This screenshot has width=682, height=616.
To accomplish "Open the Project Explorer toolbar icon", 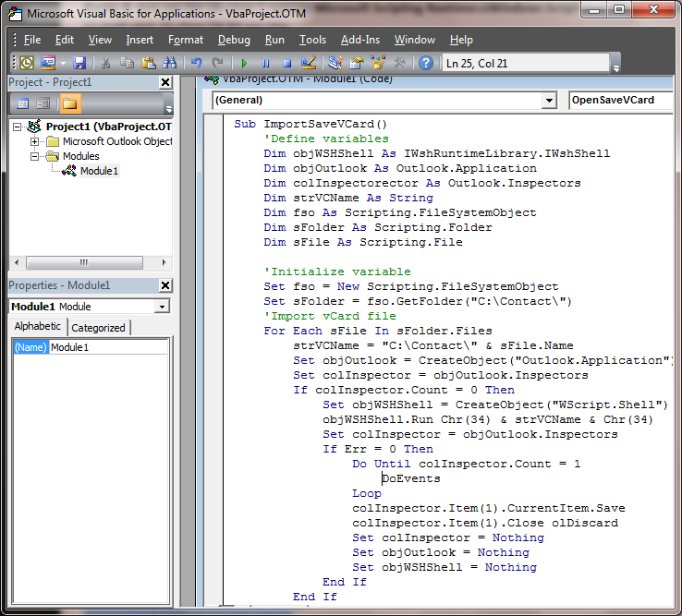I will (x=335, y=63).
